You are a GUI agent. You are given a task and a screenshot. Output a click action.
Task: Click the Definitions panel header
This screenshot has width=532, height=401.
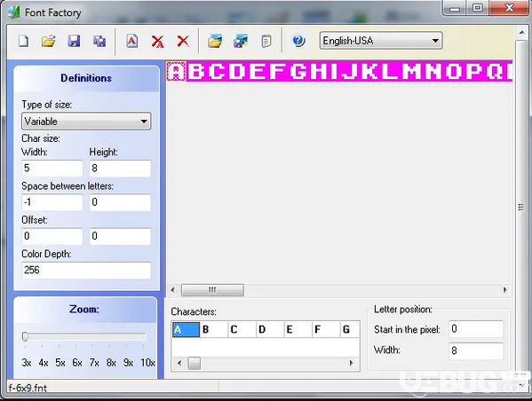coord(86,78)
